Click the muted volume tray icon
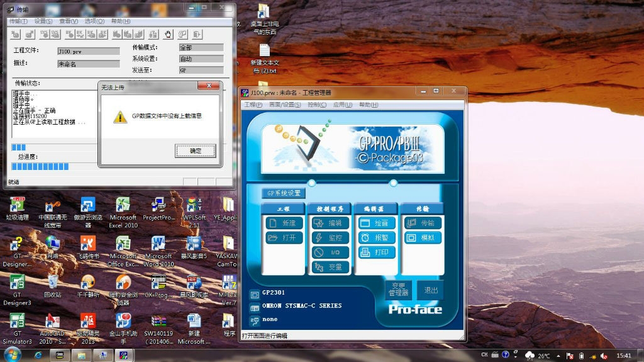 [604, 356]
